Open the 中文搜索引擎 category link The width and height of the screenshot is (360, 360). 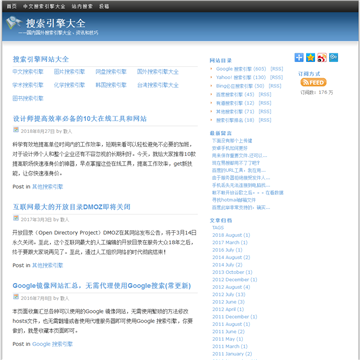pyautogui.click(x=28, y=72)
